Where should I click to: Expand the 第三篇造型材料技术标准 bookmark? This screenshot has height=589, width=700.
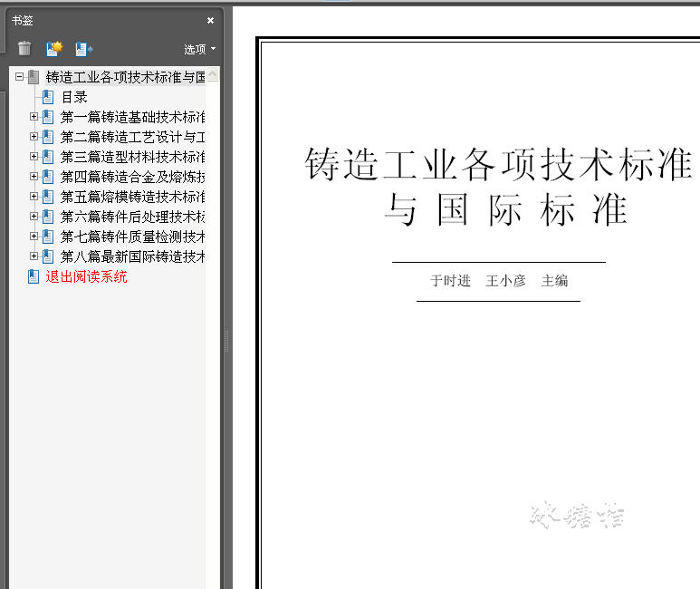point(34,157)
